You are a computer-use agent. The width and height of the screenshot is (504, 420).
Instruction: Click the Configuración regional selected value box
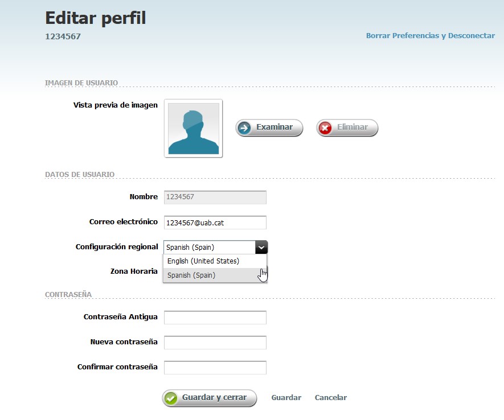[209, 247]
